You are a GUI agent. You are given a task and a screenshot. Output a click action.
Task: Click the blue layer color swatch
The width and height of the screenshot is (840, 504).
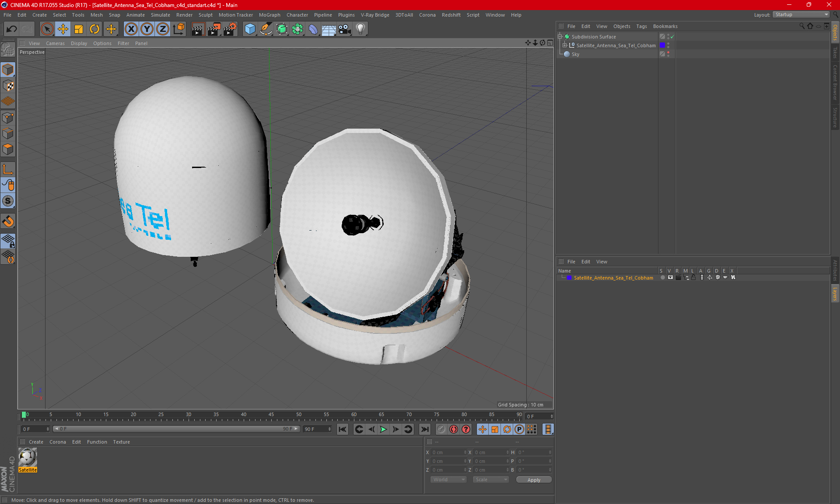click(x=569, y=278)
